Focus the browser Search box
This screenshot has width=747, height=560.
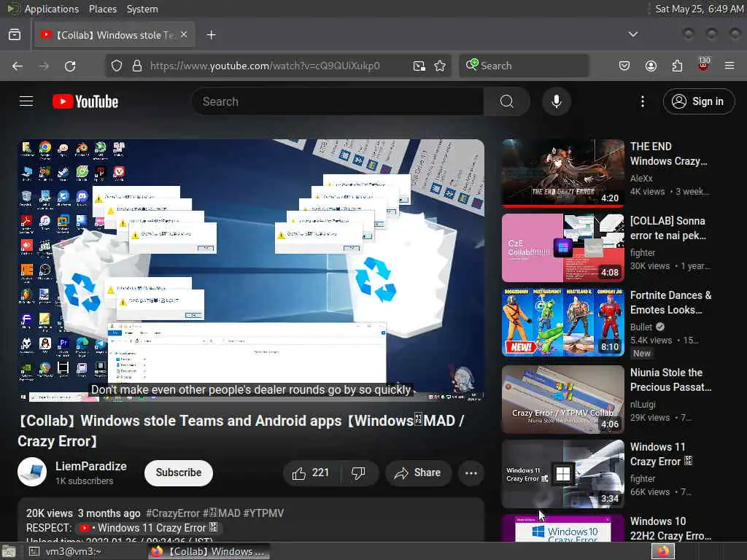(x=524, y=66)
